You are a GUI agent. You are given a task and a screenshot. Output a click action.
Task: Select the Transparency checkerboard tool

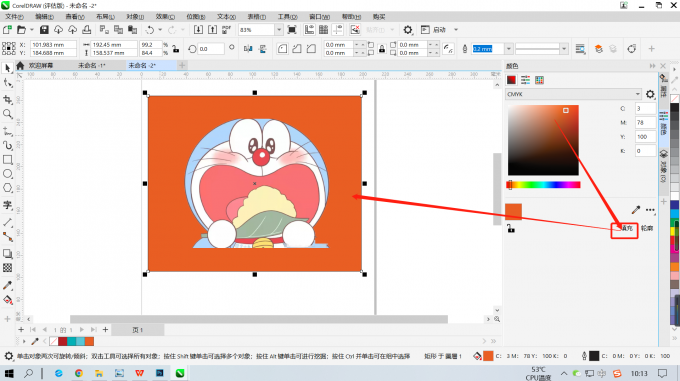click(7, 268)
